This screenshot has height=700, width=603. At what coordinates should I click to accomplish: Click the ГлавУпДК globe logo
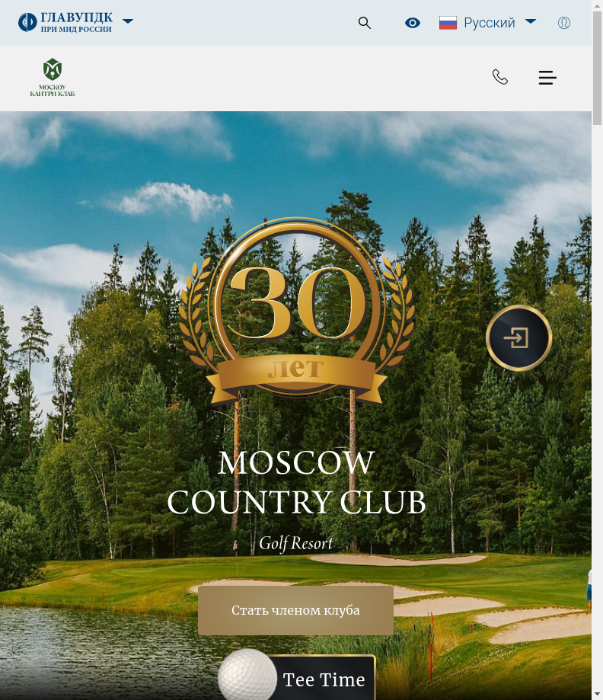27,22
